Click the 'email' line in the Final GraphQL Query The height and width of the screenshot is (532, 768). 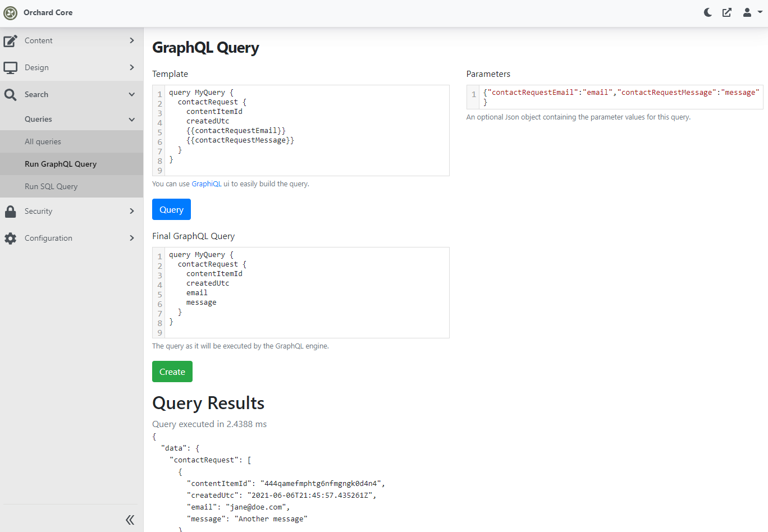197,293
